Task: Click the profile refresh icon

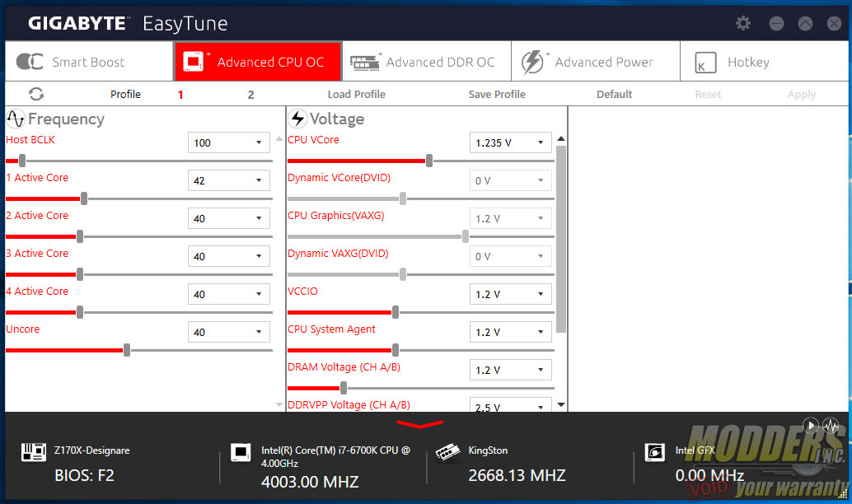Action: (x=36, y=94)
